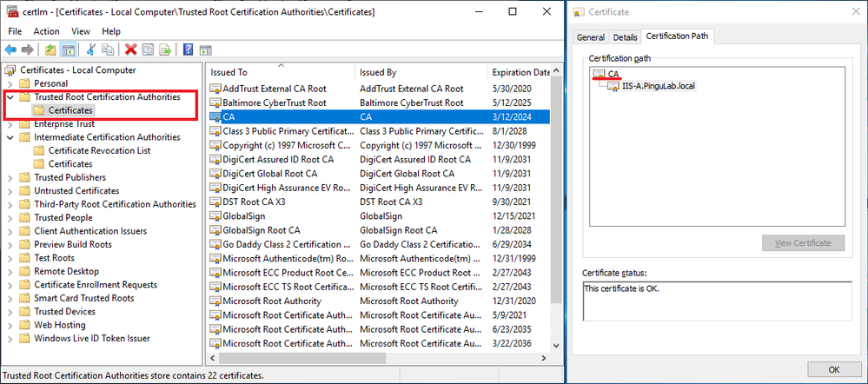Viewport: 868px width, 384px height.
Task: Select Certificates under Intermediate Certification Authorities
Action: pyautogui.click(x=70, y=164)
